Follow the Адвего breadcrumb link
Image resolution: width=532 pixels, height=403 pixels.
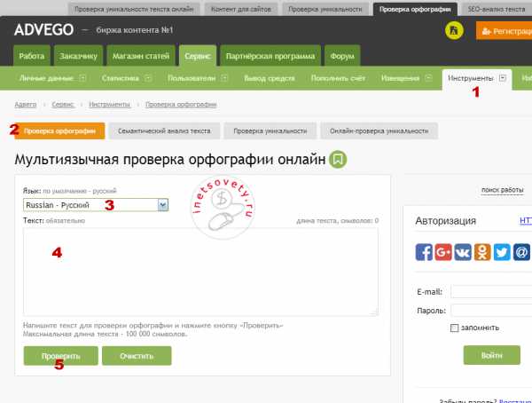26,105
